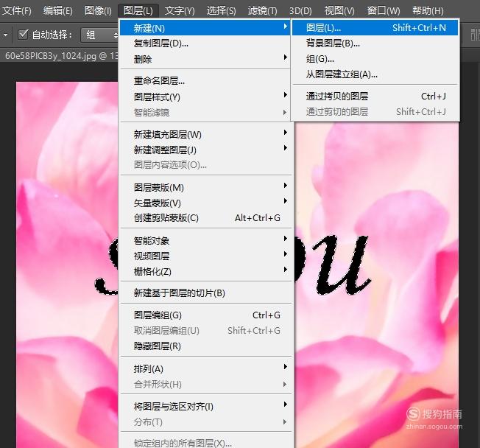Expand the 图层样式(Y) submenu

point(205,97)
